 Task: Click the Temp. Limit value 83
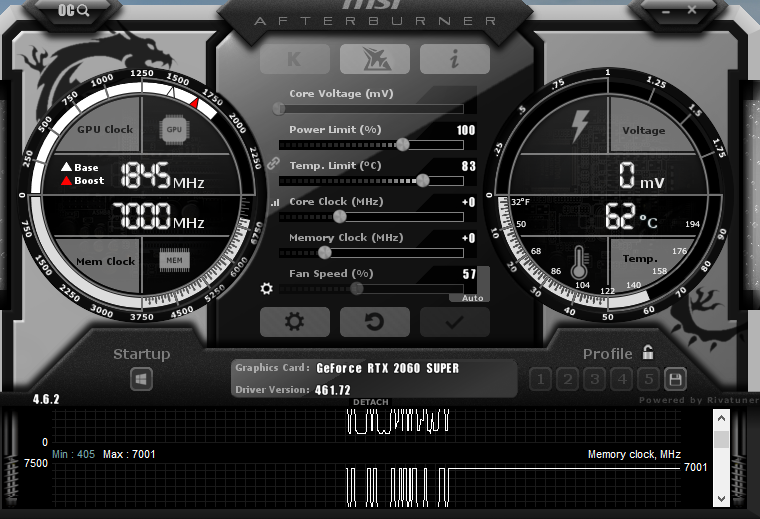point(469,166)
